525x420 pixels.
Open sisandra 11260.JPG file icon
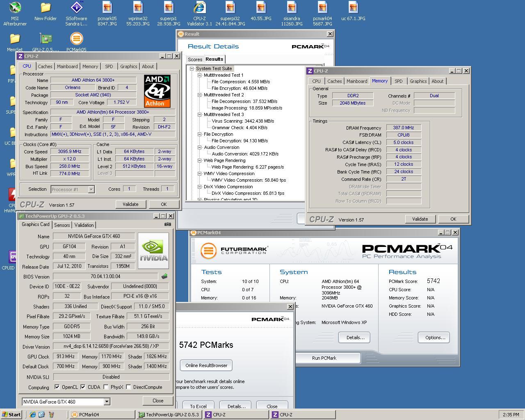[292, 14]
